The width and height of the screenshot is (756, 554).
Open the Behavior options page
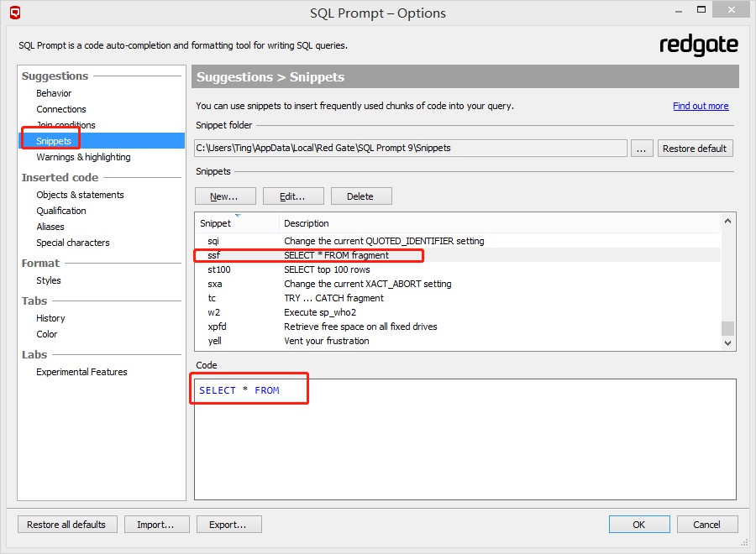click(x=54, y=93)
